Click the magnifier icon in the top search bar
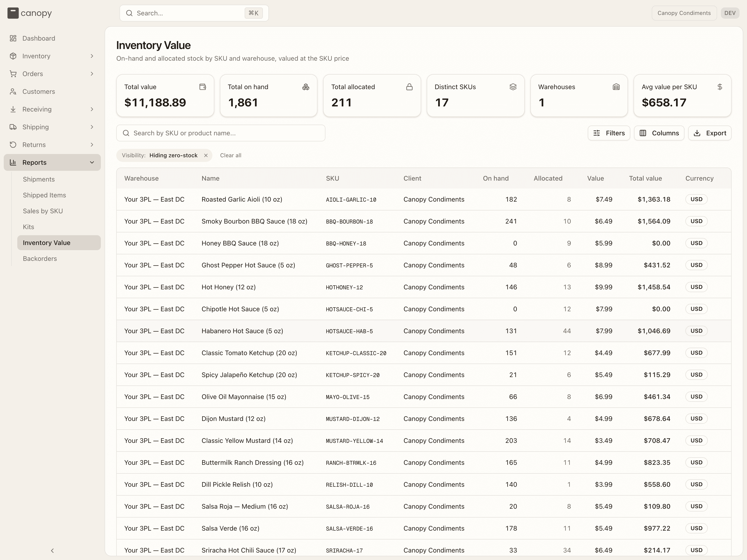 129,13
